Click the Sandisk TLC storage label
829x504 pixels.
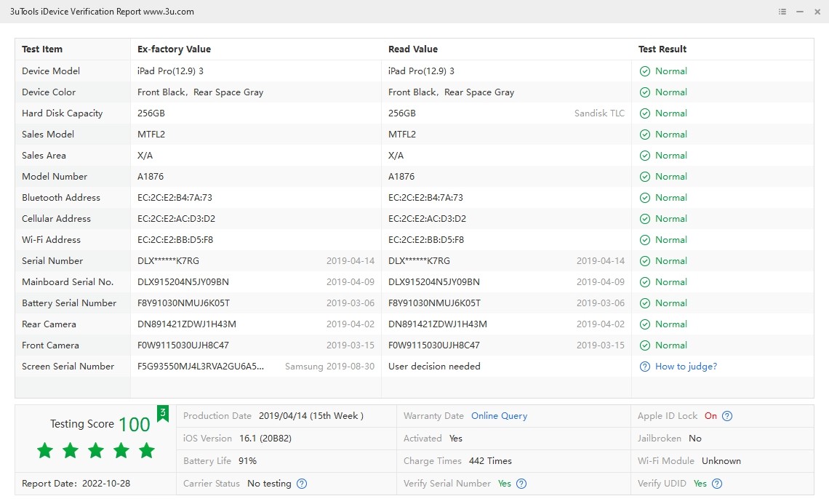(x=599, y=113)
